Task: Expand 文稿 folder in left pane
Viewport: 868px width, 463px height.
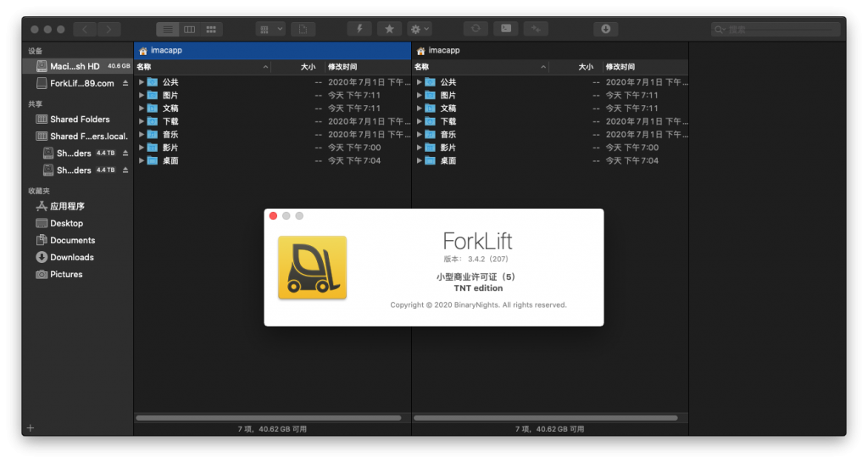Action: [142, 108]
